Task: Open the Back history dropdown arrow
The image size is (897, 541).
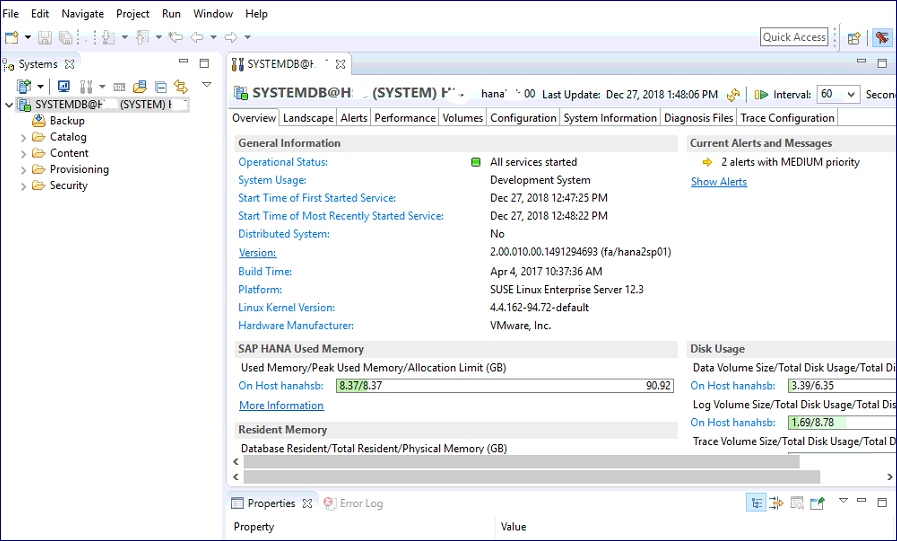Action: coord(213,38)
